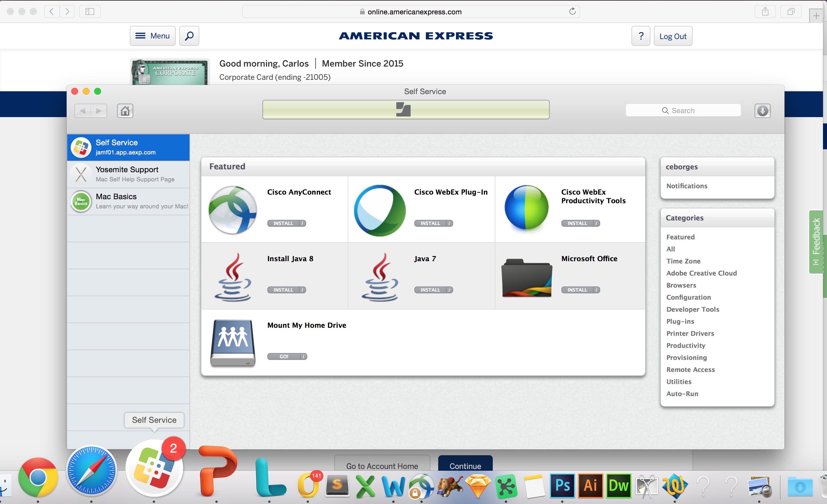Viewport: 827px width, 504px height.
Task: Install Microsoft Office
Action: [x=577, y=290]
